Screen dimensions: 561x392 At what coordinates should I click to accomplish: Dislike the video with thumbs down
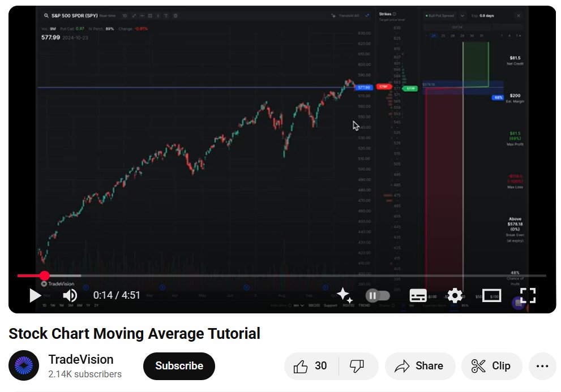click(x=357, y=366)
